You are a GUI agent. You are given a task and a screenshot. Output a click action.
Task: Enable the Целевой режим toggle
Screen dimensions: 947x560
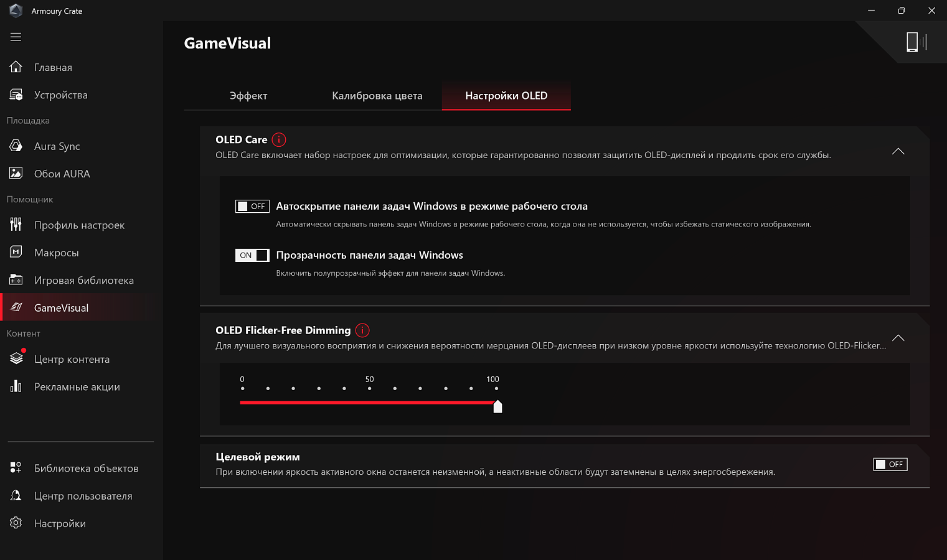pos(890,464)
